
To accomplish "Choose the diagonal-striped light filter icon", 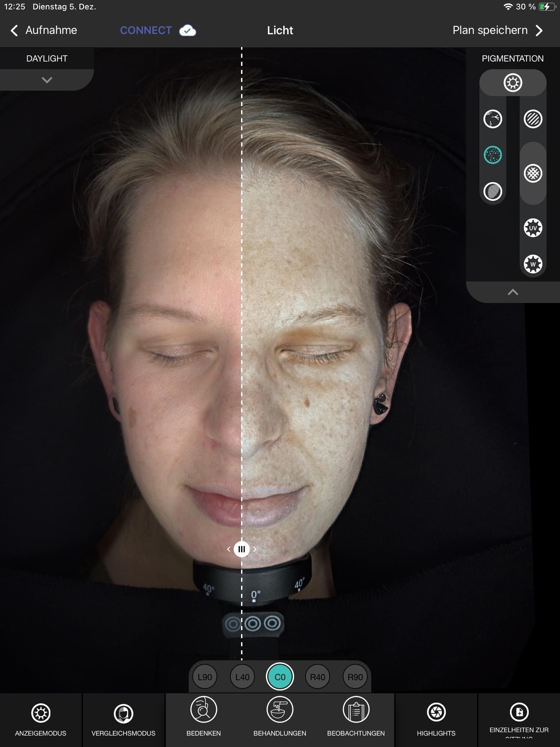I will coord(533,119).
